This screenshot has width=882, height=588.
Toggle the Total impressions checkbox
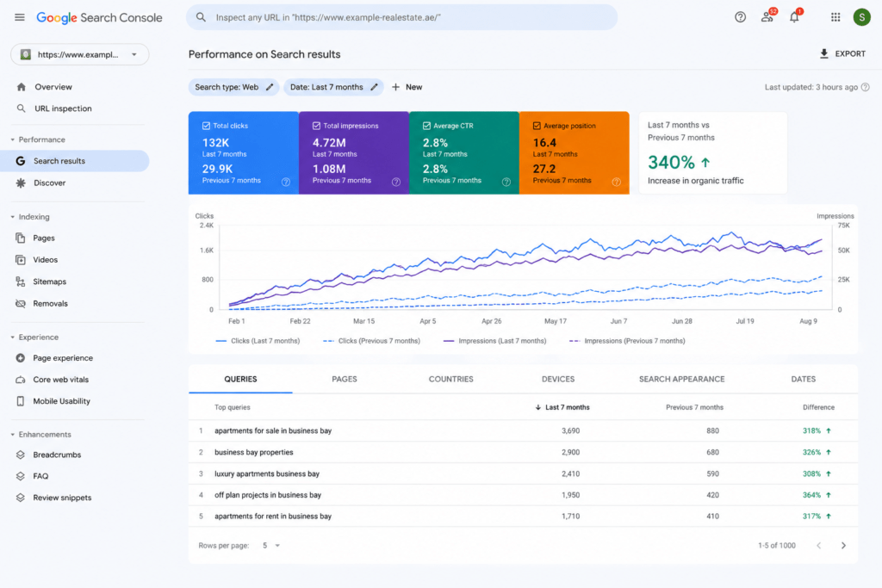tap(316, 126)
